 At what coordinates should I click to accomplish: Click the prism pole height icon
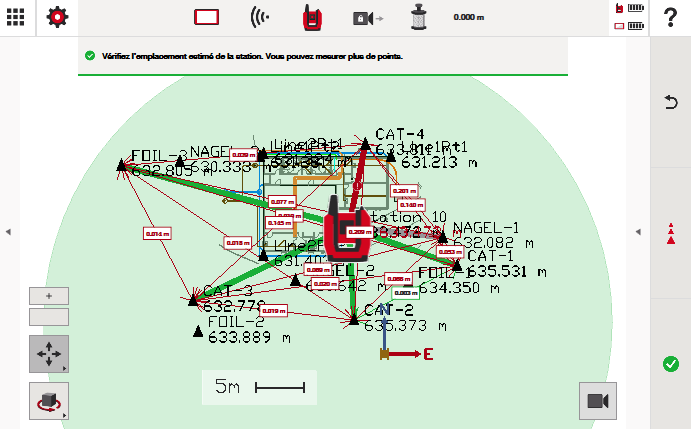click(419, 17)
